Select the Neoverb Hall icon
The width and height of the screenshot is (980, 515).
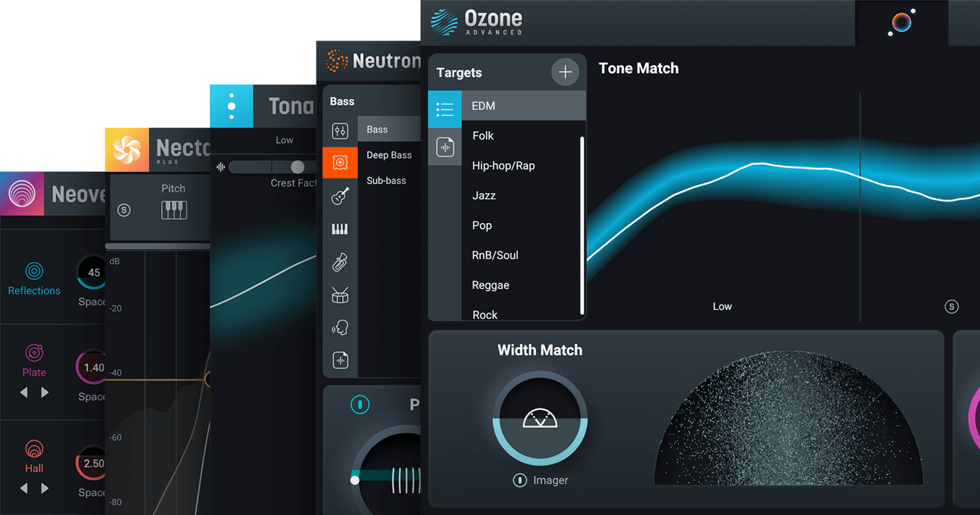[34, 449]
